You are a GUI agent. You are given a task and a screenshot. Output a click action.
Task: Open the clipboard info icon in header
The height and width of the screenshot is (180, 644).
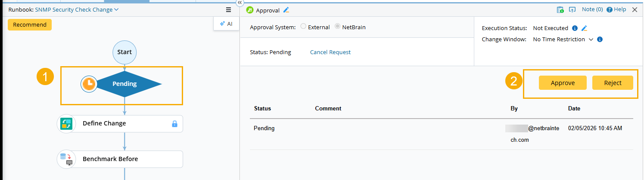(560, 10)
